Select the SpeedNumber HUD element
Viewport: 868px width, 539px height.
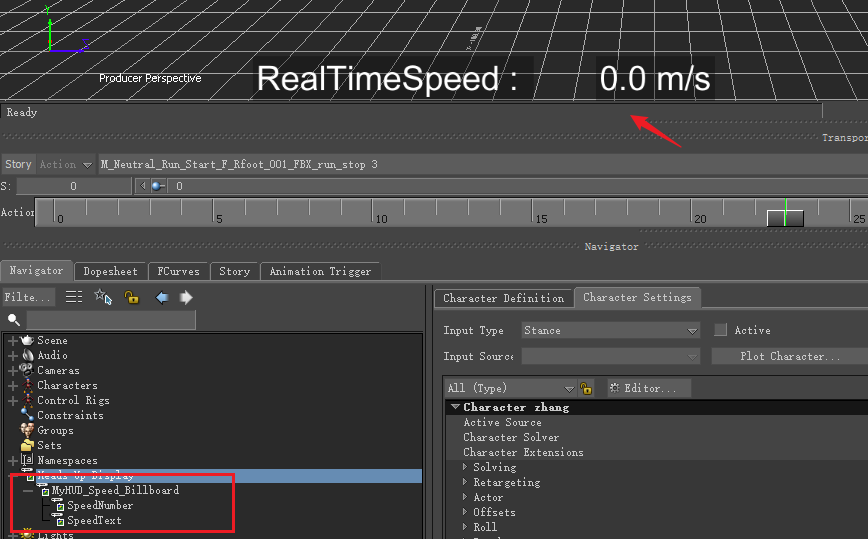click(99, 506)
